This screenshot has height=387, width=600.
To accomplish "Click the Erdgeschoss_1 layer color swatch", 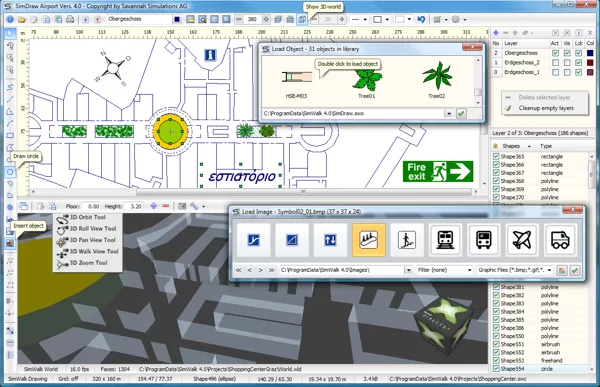I will (x=590, y=72).
